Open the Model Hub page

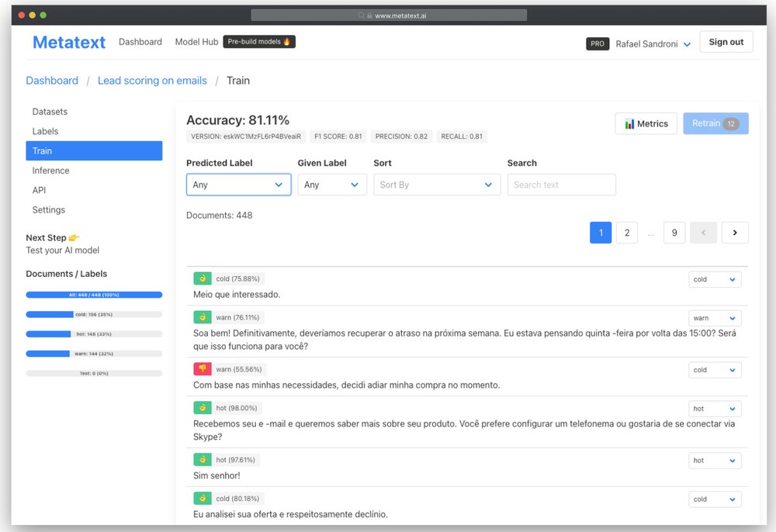click(196, 42)
